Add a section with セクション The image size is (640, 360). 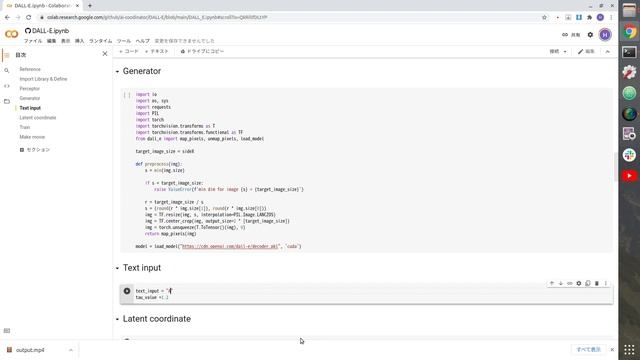coord(35,150)
